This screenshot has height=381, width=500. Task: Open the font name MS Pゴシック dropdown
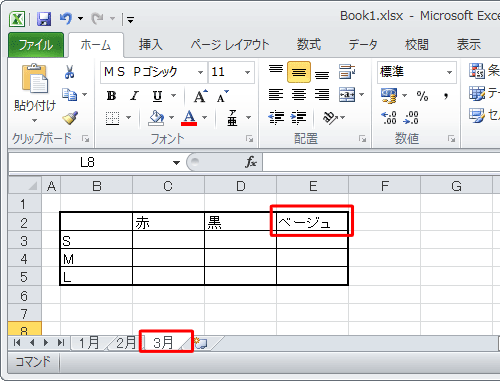pyautogui.click(x=200, y=72)
